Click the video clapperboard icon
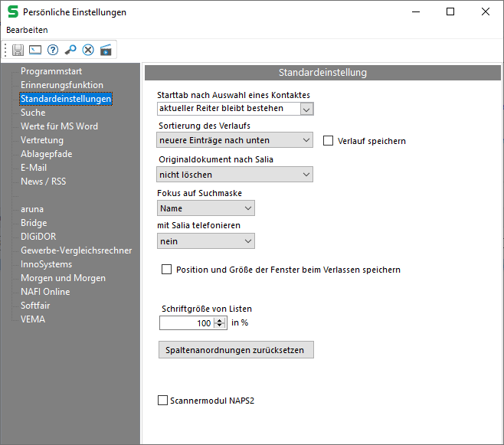The width and height of the screenshot is (504, 445). point(106,50)
